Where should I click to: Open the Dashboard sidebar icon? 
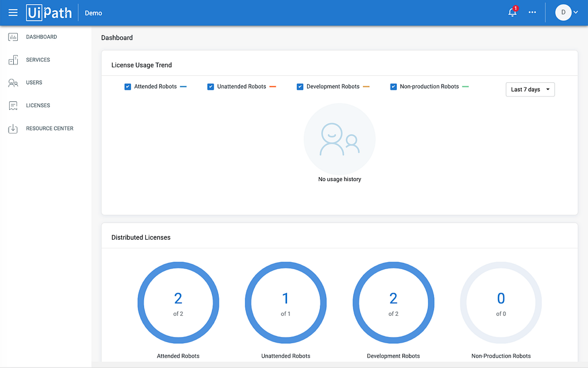tap(12, 36)
